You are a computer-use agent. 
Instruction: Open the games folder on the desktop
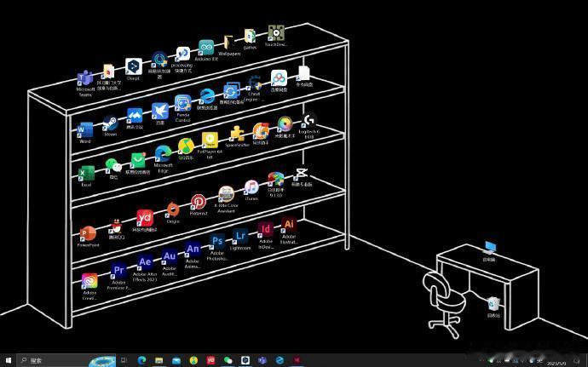tap(250, 37)
